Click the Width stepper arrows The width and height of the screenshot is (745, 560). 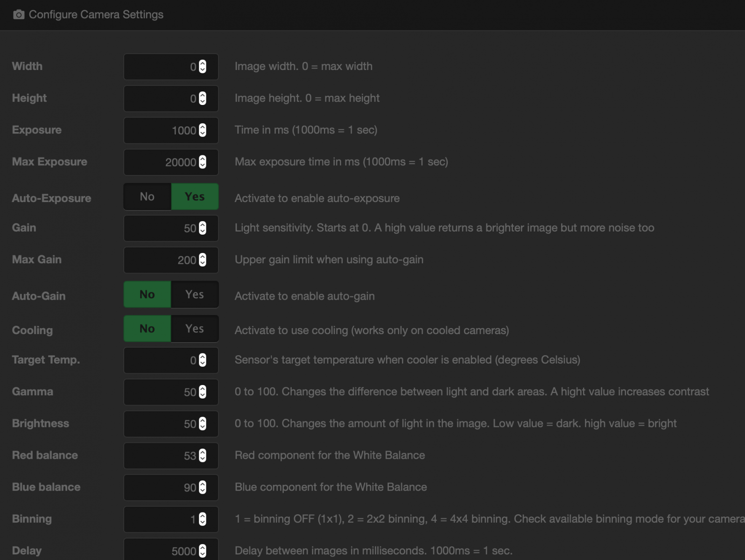click(203, 67)
